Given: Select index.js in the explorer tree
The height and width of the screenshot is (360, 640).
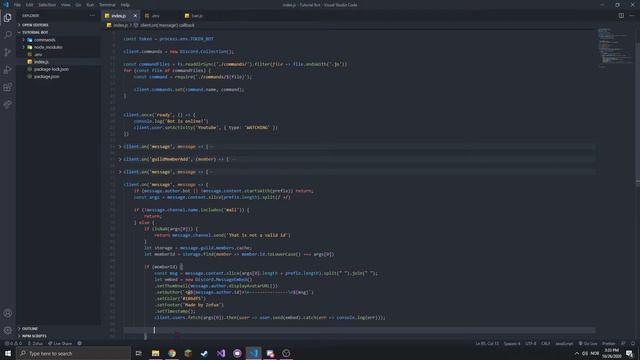Looking at the screenshot, I should [41, 62].
